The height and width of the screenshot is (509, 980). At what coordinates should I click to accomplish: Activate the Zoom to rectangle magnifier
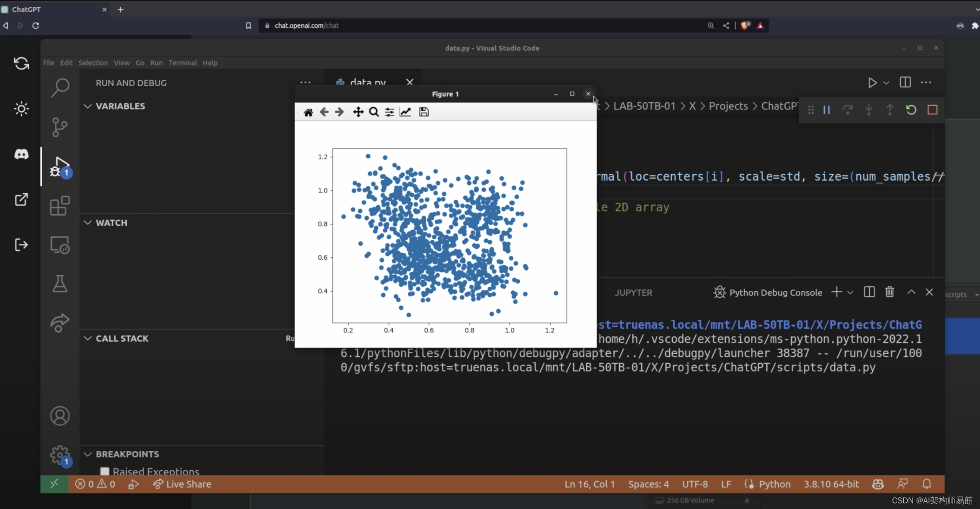pos(374,112)
